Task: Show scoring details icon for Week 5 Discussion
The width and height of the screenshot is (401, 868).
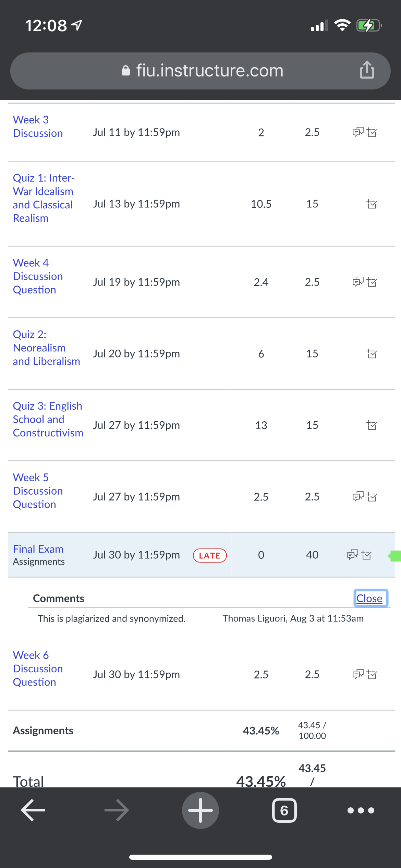Action: click(372, 497)
